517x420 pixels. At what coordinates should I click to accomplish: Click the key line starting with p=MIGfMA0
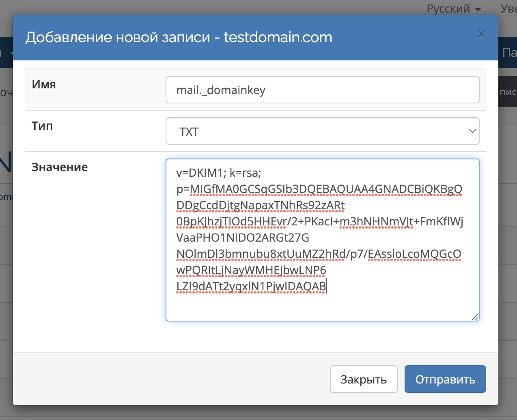click(319, 189)
